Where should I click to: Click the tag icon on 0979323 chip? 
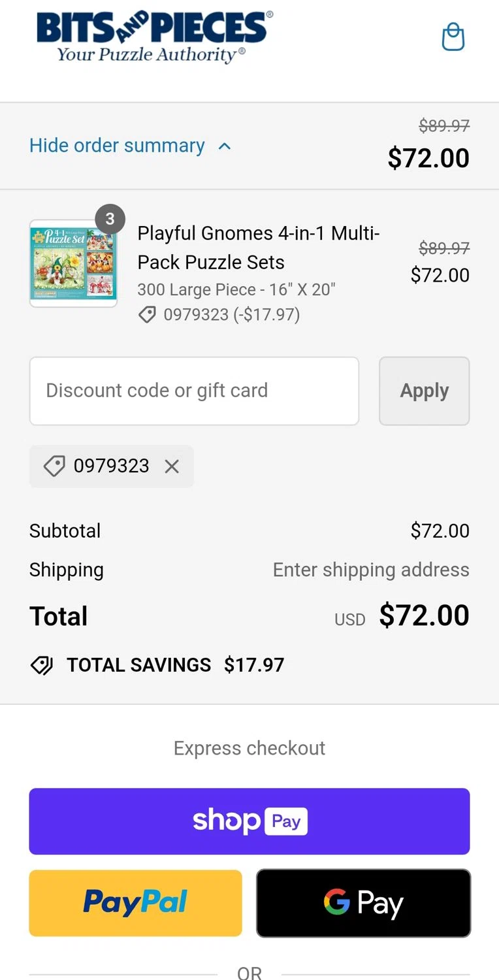(x=54, y=466)
